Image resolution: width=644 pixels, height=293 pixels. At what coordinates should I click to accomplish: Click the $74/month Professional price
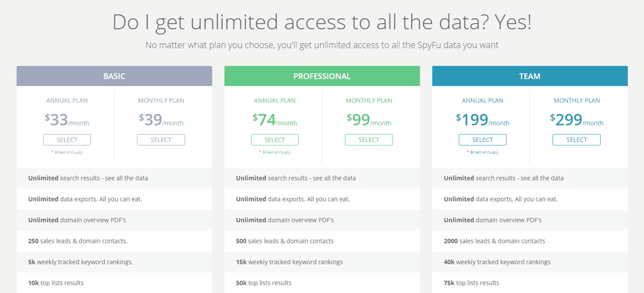[x=275, y=120]
